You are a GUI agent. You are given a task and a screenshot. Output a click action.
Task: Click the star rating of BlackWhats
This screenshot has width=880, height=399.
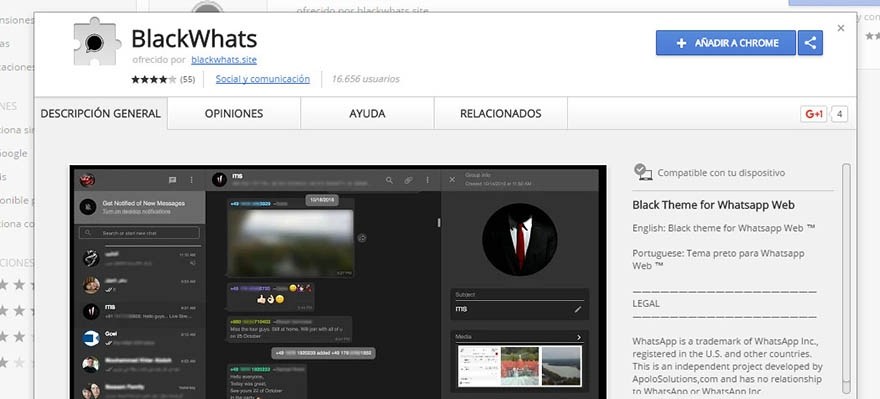(154, 80)
